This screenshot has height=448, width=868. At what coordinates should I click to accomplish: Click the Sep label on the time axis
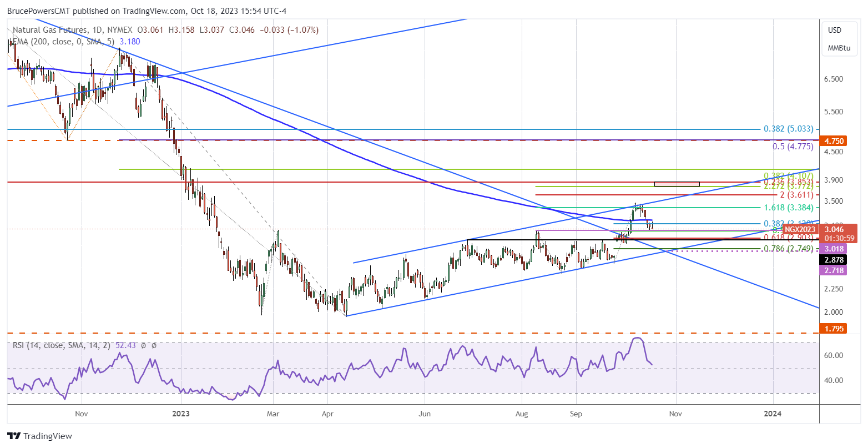tap(576, 414)
